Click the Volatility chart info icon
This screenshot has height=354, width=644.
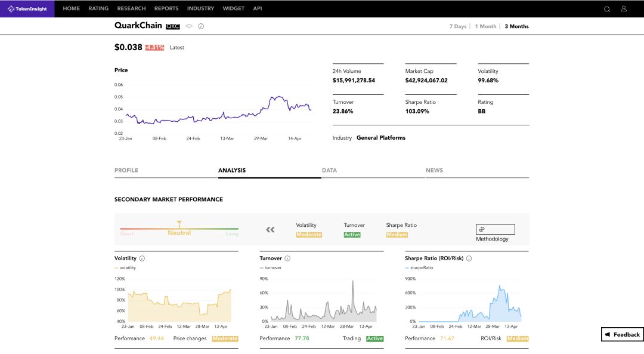point(142,258)
